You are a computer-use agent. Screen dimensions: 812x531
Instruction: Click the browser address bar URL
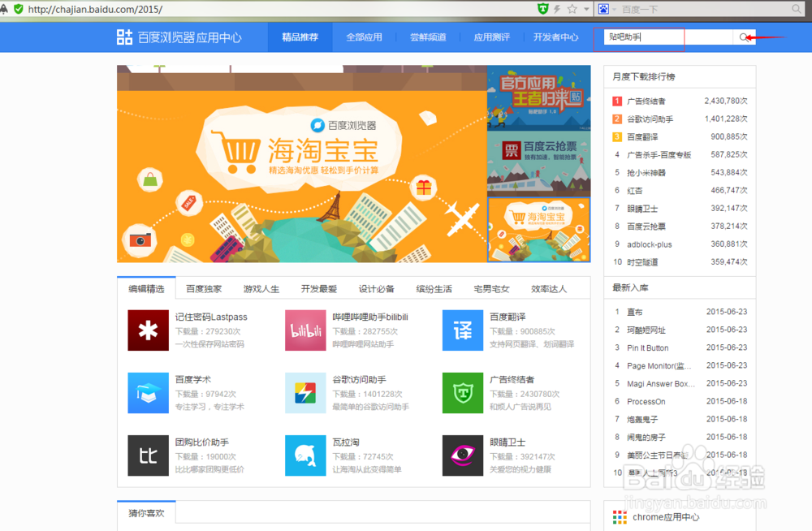(x=95, y=9)
